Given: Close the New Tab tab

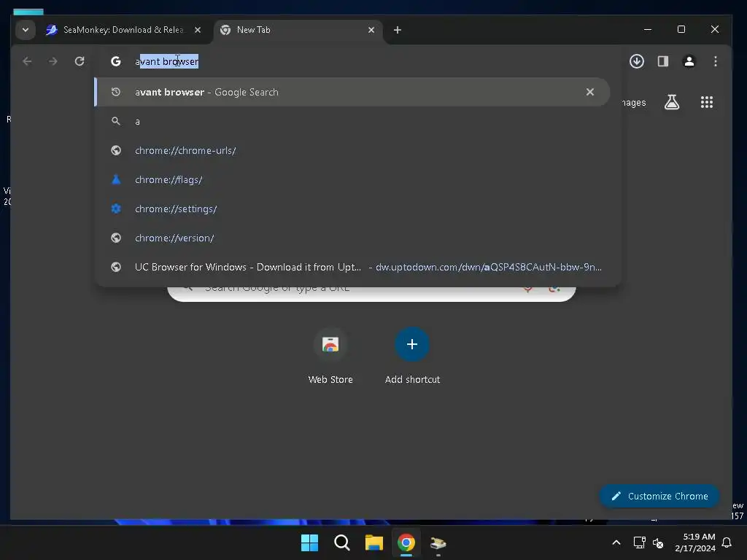Looking at the screenshot, I should [371, 29].
